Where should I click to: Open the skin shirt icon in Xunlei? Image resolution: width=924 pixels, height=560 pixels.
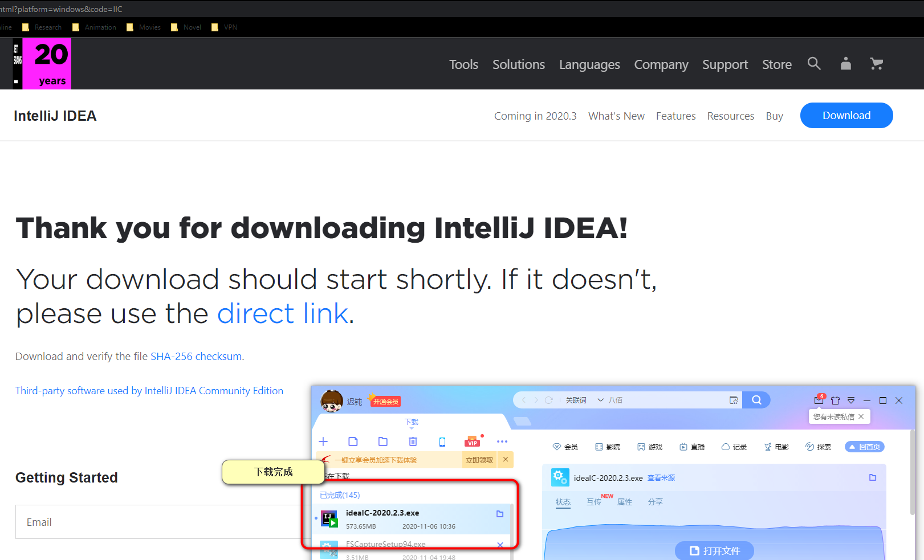835,400
